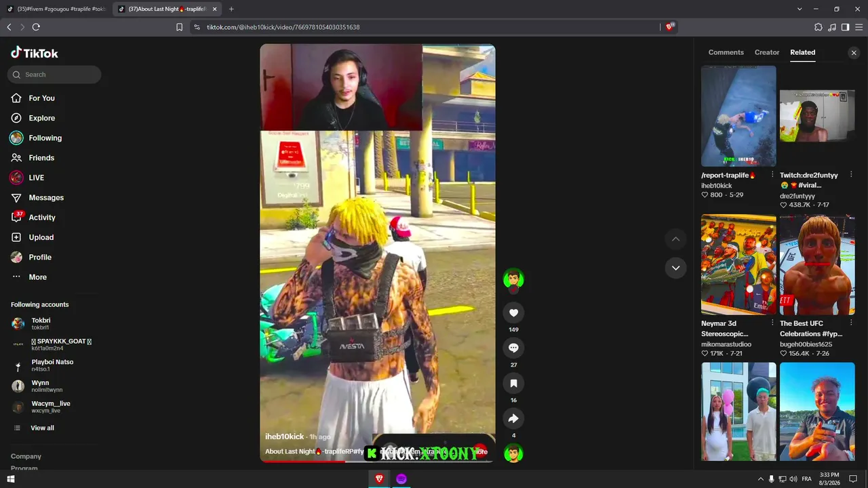The width and height of the screenshot is (868, 488).
Task: Open the browser main hamburger menu
Action: click(859, 27)
